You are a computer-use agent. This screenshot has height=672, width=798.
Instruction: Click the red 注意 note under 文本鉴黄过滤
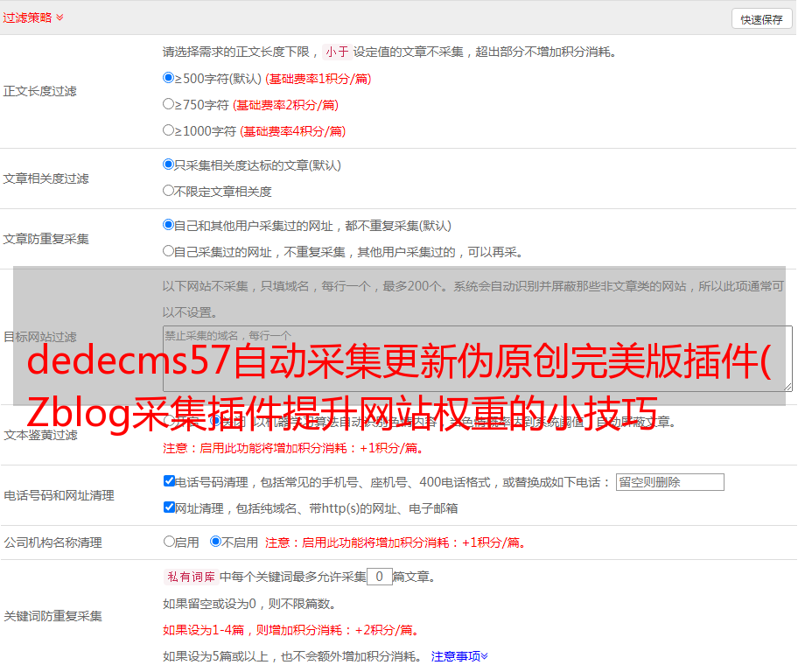(x=293, y=448)
